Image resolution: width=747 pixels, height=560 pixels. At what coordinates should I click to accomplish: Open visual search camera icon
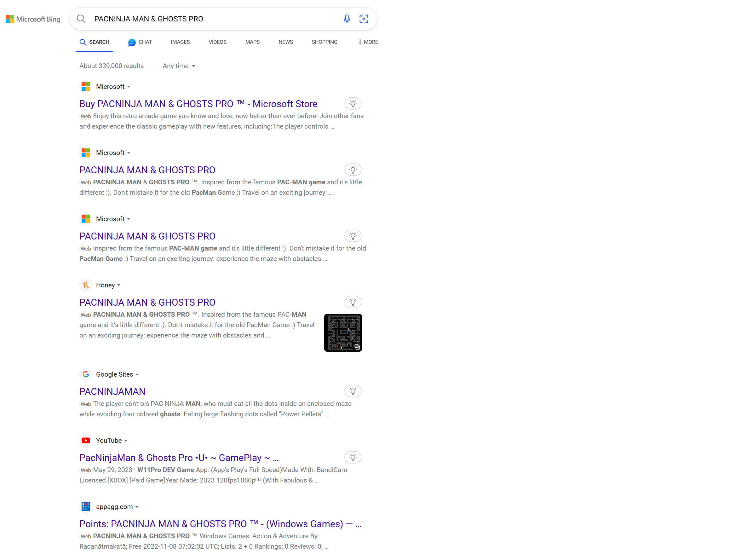pyautogui.click(x=363, y=19)
